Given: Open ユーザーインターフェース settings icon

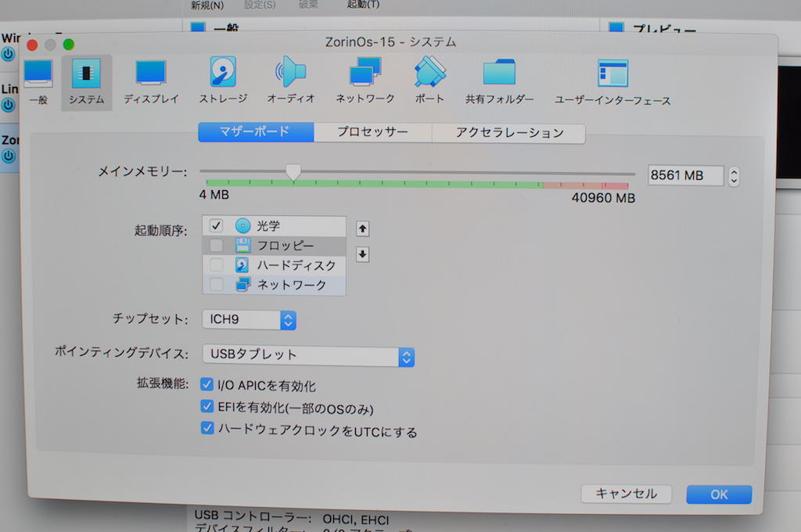Looking at the screenshot, I should point(612,82).
